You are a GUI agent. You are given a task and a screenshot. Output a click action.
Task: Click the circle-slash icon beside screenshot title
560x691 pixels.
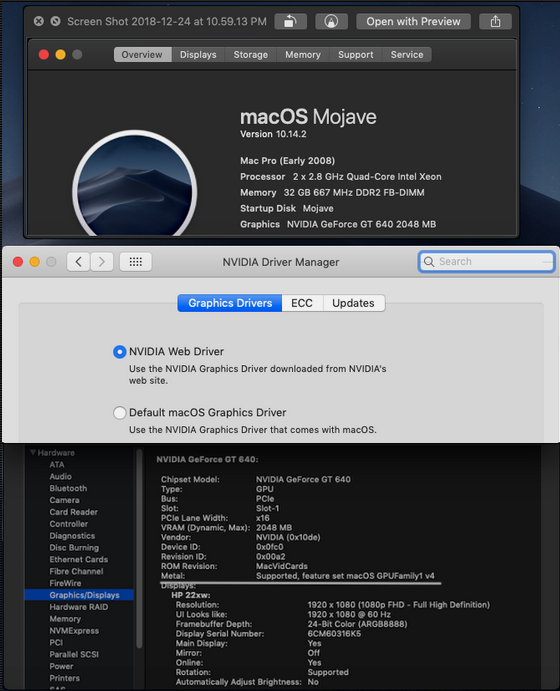coord(55,21)
